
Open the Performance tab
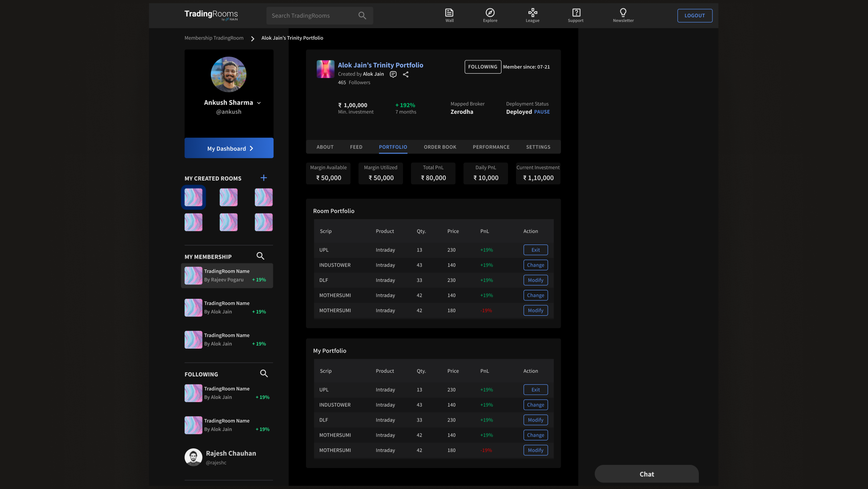(491, 147)
